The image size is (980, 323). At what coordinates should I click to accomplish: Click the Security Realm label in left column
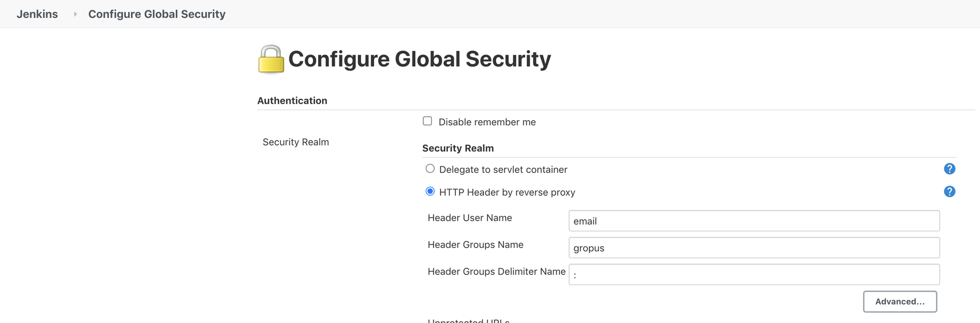(296, 142)
